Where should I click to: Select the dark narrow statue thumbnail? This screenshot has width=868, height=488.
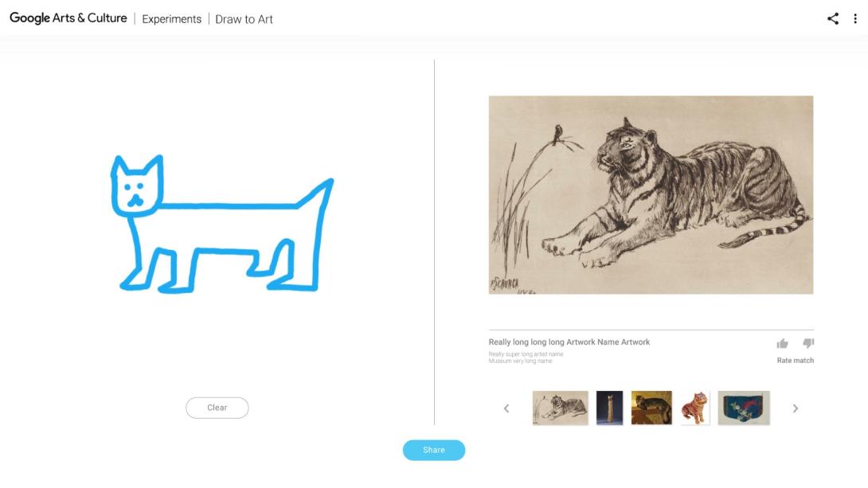(x=609, y=408)
